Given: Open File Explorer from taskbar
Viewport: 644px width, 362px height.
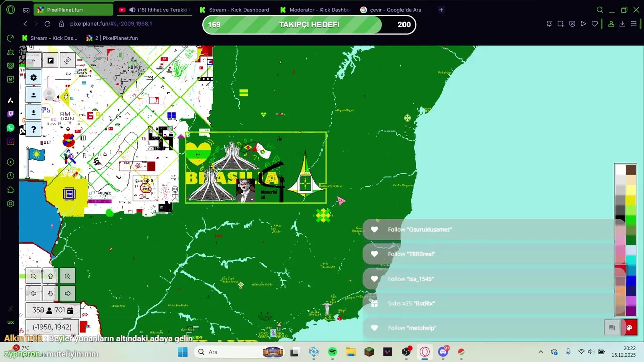Looking at the screenshot, I should coord(350,352).
